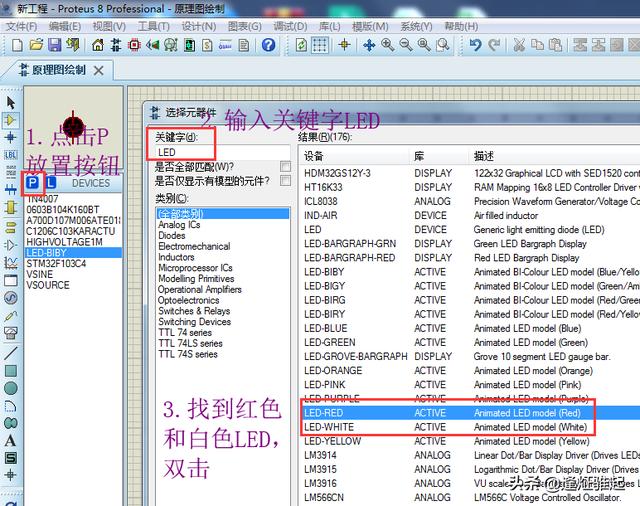
Task: Open the 工具(T) menu
Action: 153,27
